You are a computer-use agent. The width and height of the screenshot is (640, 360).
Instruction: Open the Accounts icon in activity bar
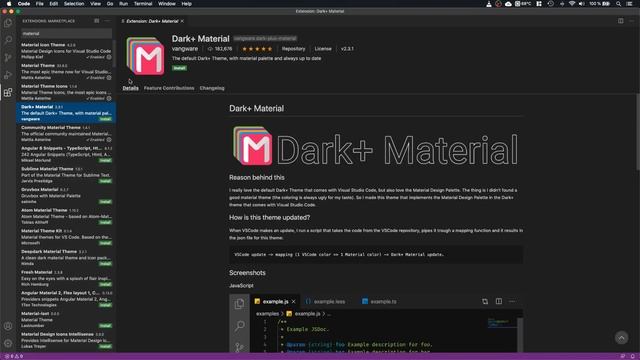click(8, 326)
